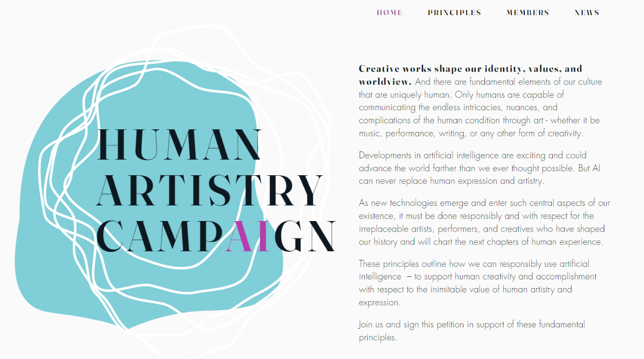Click the paragraph starting 'Developments in artificial intelligence'
Screen dimensions: 644x359
click(479, 168)
